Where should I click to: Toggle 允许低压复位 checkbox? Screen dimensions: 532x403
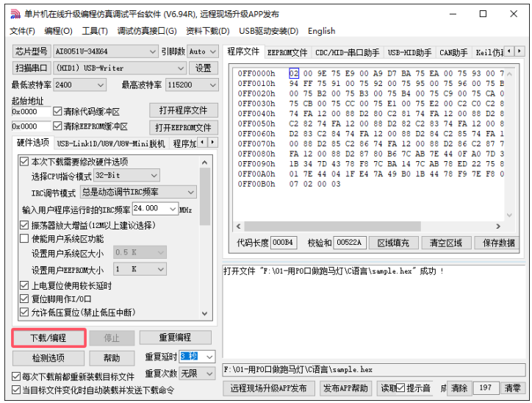click(x=24, y=312)
